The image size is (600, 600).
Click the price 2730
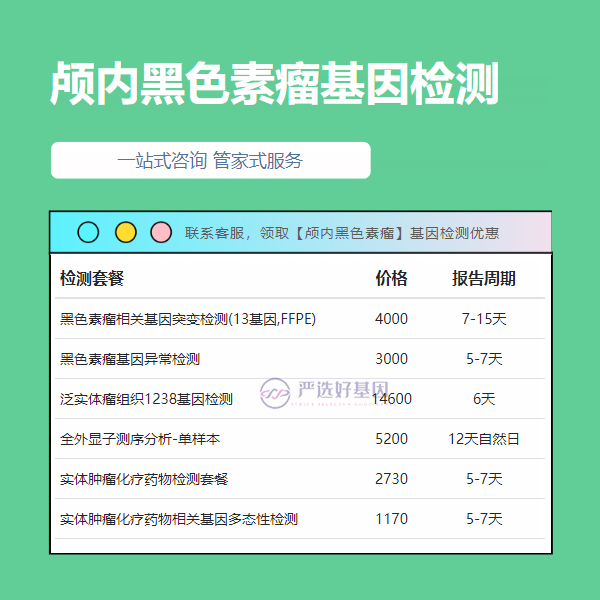coord(391,479)
